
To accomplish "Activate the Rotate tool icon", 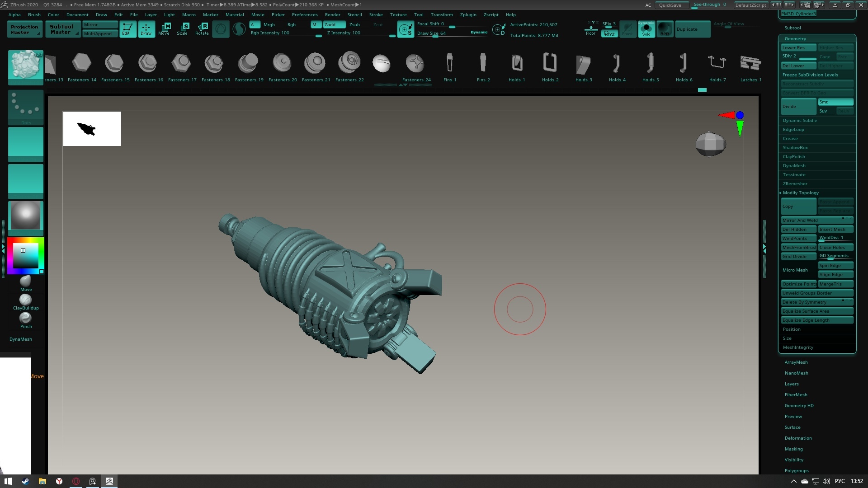I will [202, 29].
